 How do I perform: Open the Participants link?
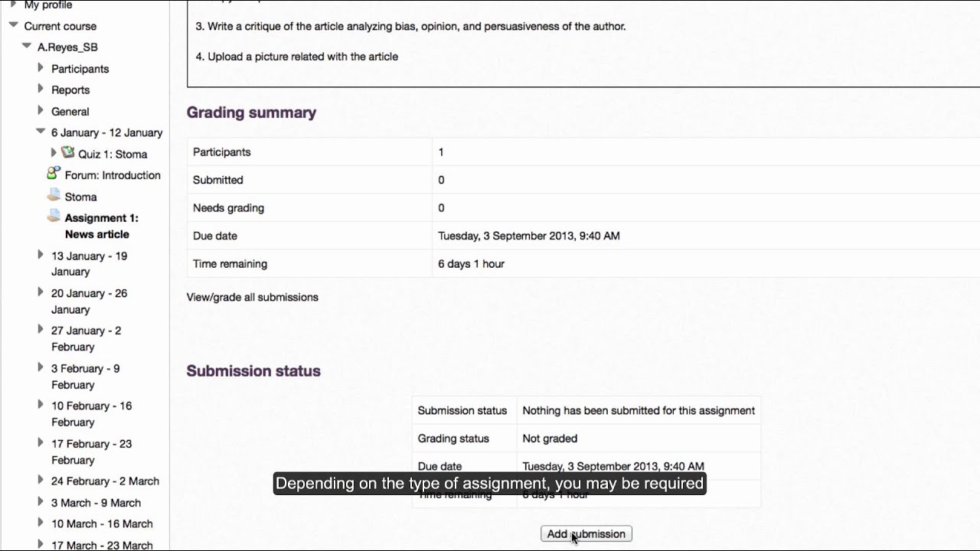(80, 69)
